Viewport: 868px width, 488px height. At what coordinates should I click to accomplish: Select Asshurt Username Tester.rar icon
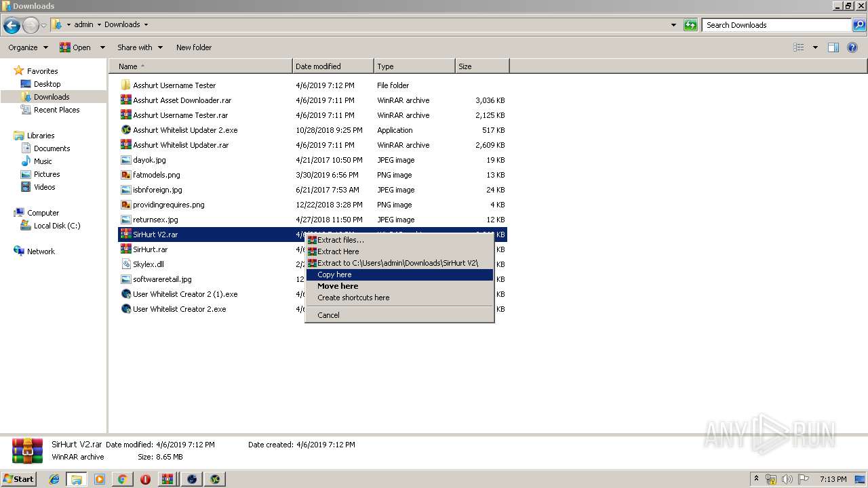[125, 115]
